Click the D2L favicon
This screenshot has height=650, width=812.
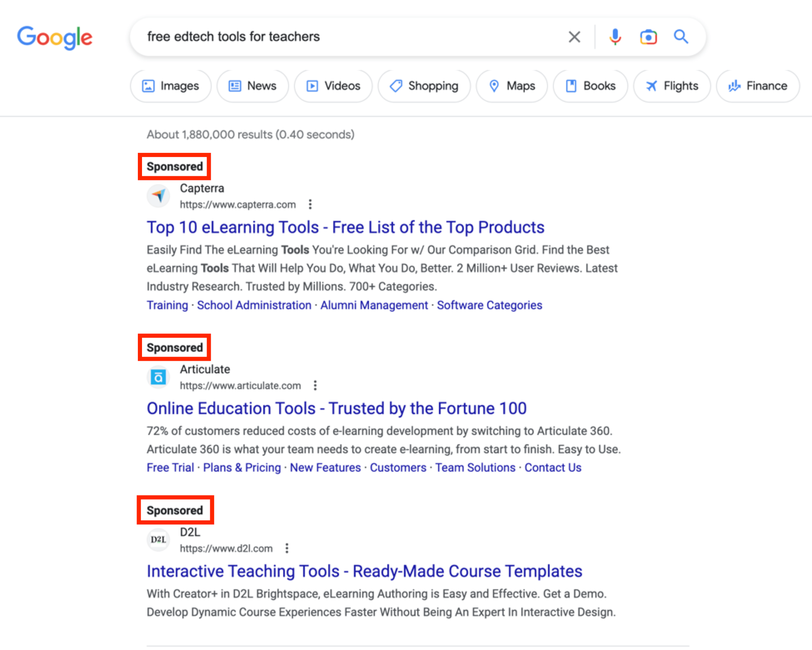pyautogui.click(x=158, y=540)
